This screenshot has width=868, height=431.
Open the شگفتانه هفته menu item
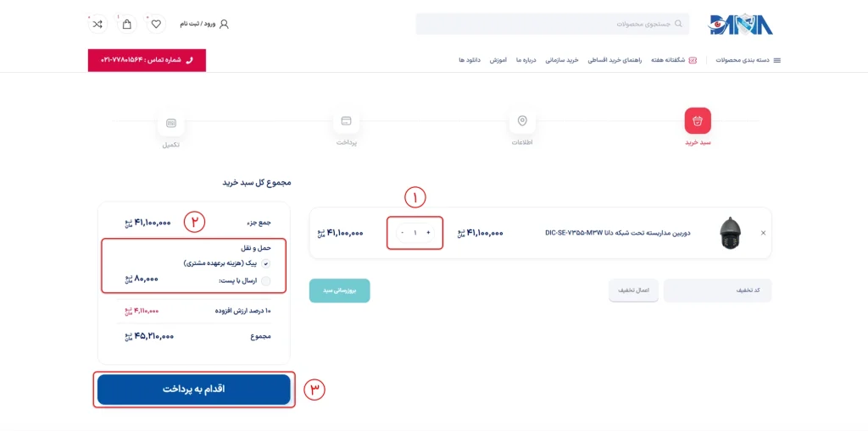pos(673,60)
